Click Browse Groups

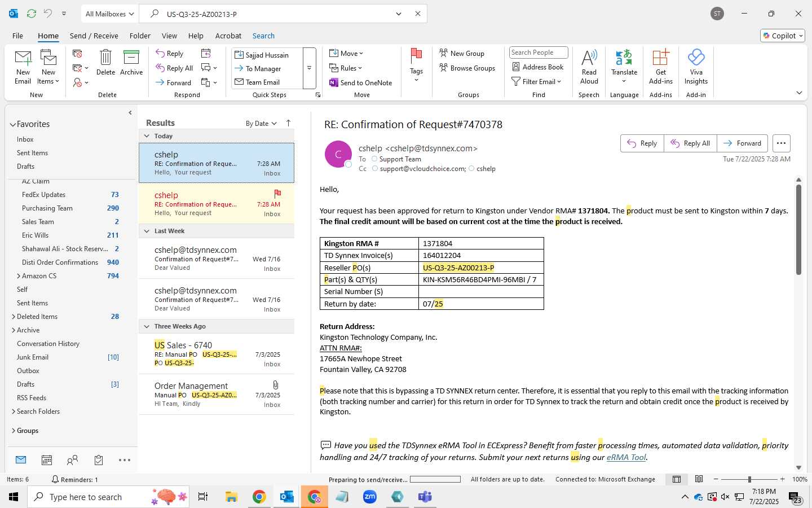click(x=467, y=68)
